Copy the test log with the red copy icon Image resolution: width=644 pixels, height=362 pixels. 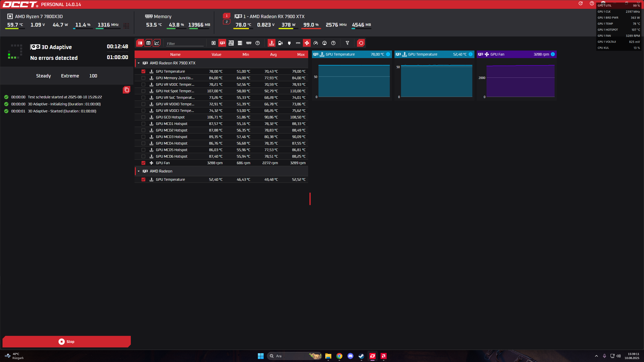coord(127,90)
